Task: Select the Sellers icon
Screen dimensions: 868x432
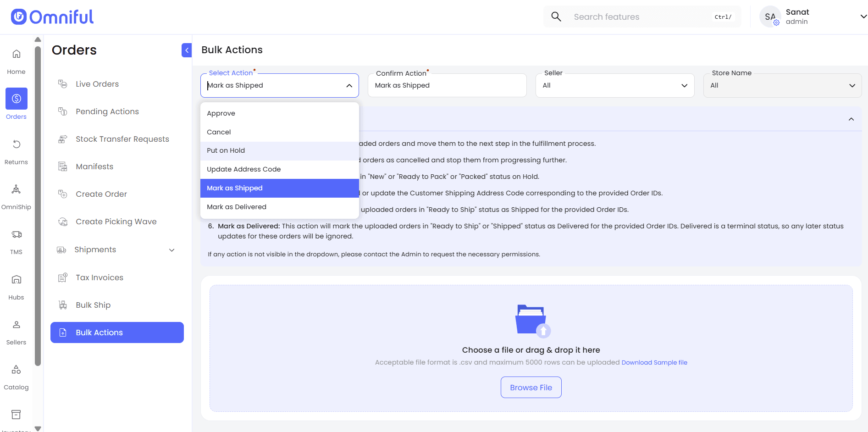Action: [17, 325]
